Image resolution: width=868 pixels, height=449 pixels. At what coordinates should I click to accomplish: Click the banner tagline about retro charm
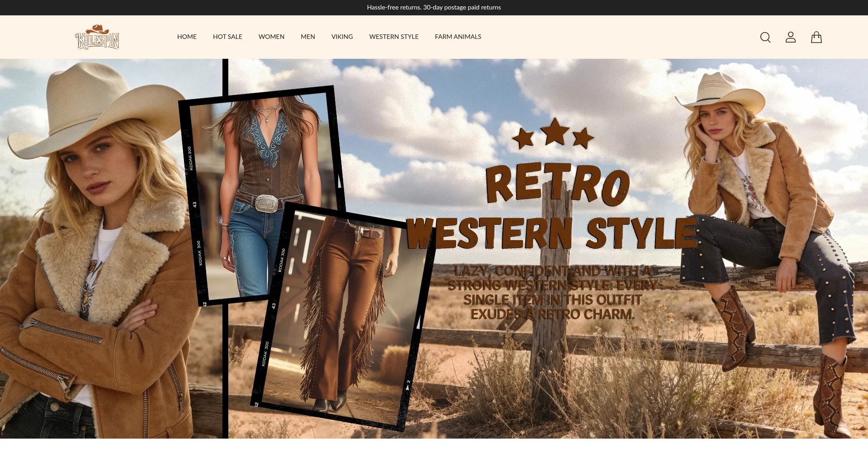(552, 293)
